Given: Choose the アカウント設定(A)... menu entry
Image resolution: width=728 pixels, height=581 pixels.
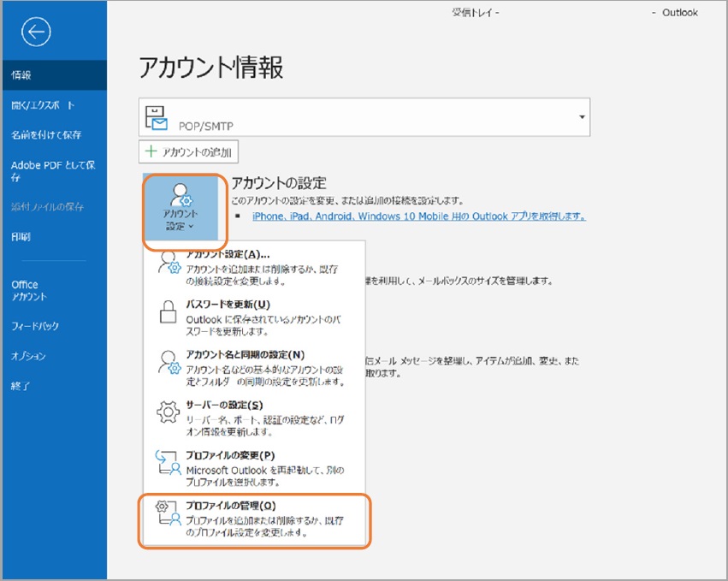Looking at the screenshot, I should click(x=254, y=267).
